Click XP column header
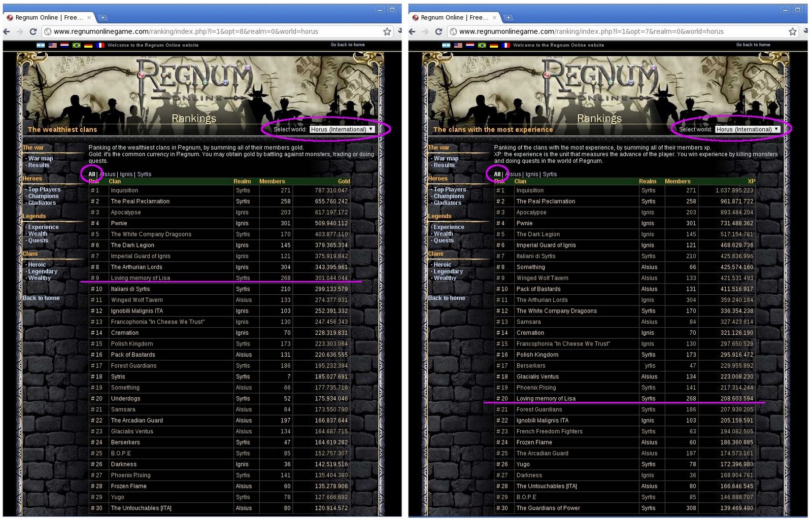 tap(751, 181)
